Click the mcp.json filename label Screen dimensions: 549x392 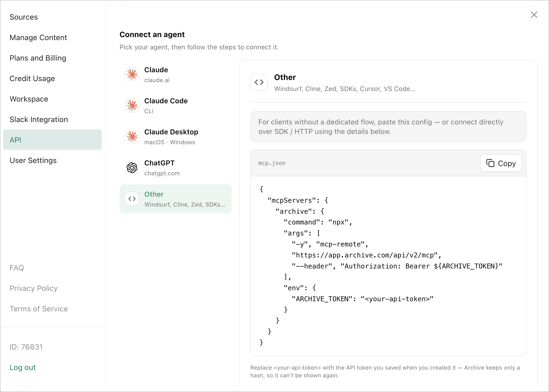click(x=272, y=163)
